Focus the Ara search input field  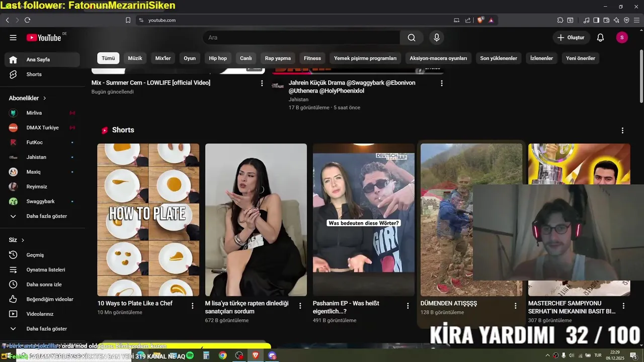[301, 38]
